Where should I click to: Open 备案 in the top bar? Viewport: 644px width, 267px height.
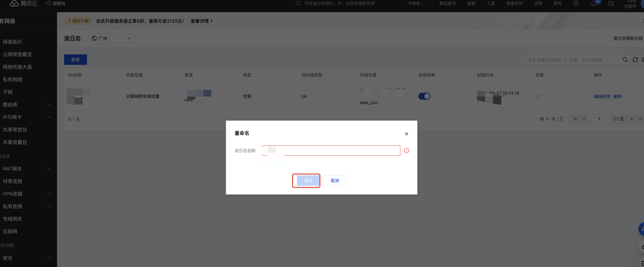click(471, 3)
